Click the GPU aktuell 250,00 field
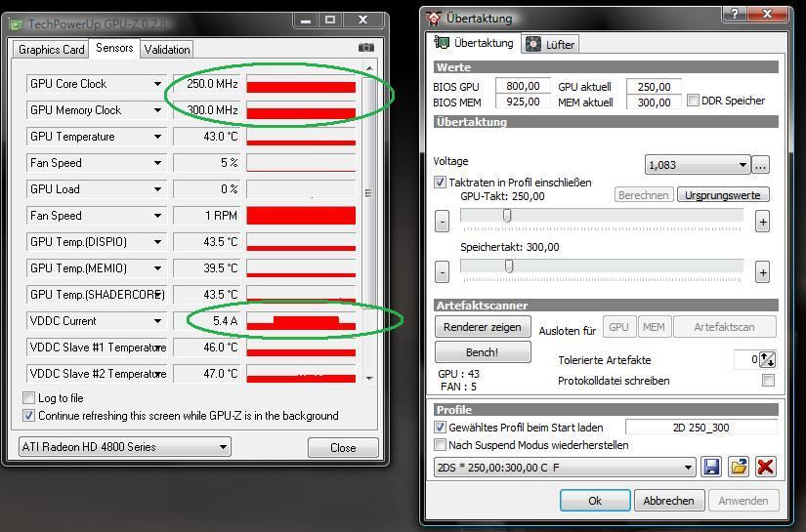This screenshot has width=806, height=532. click(x=654, y=86)
